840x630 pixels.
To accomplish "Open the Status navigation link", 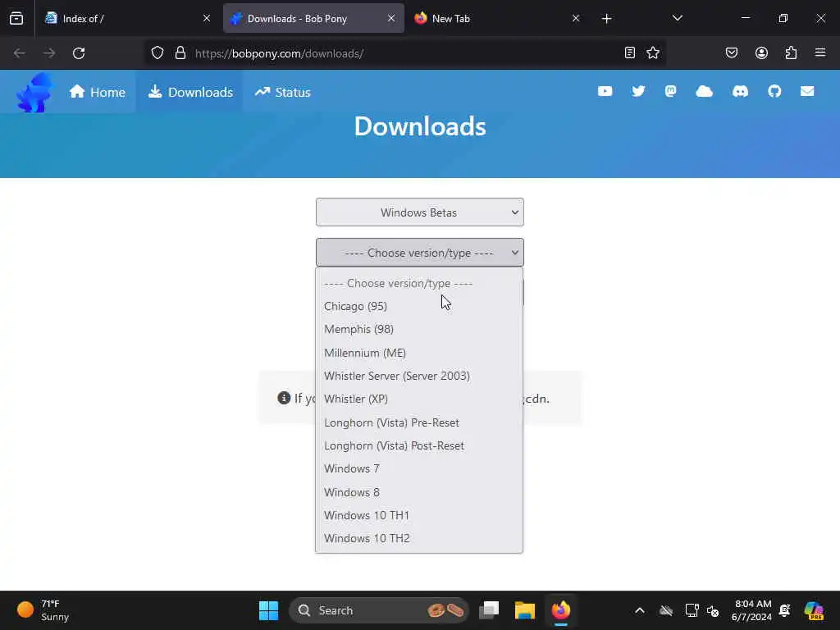I will tap(282, 92).
